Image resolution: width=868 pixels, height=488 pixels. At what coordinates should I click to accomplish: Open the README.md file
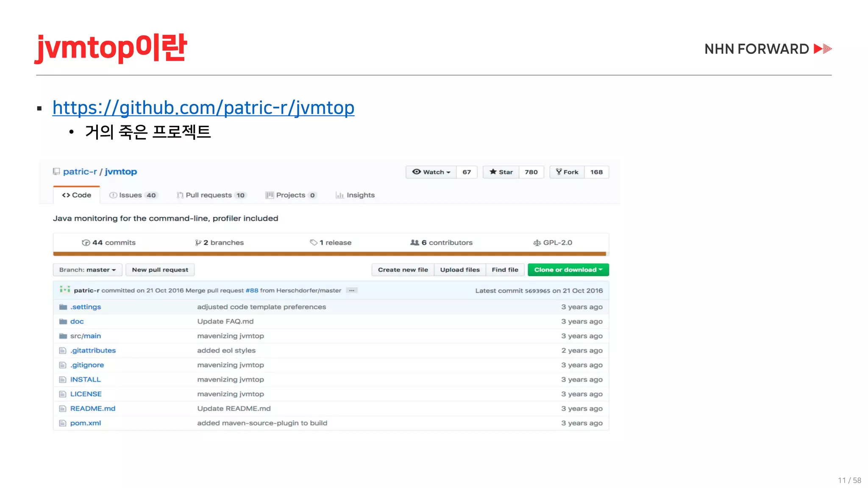[93, 408]
